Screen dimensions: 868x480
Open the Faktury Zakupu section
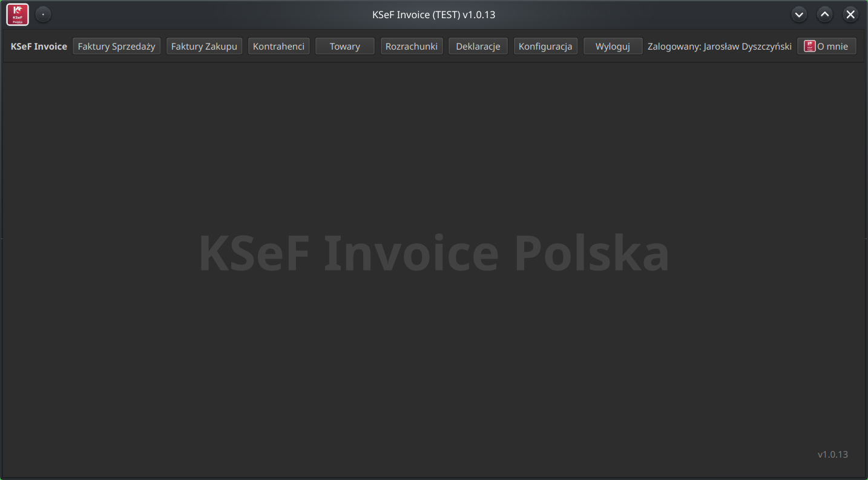pyautogui.click(x=204, y=45)
